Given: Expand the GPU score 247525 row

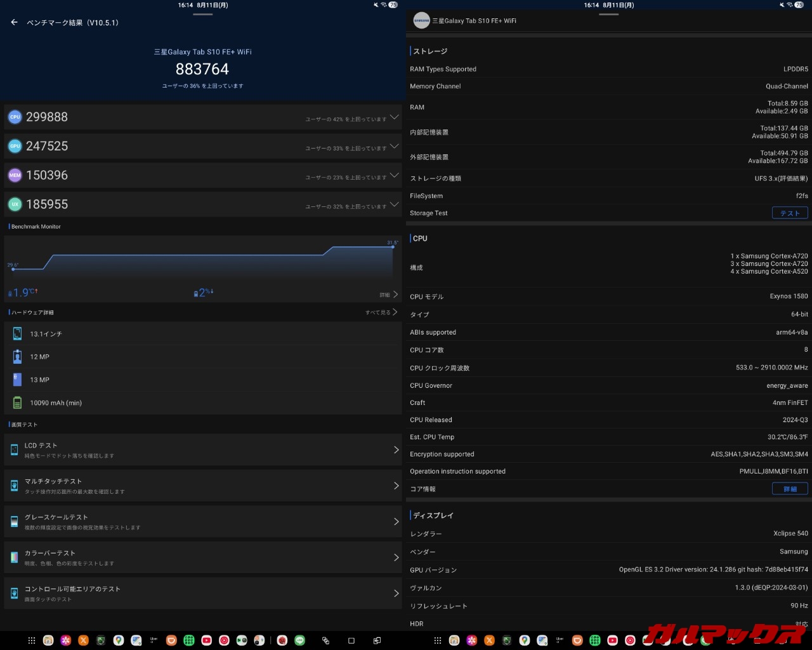Looking at the screenshot, I should 394,147.
